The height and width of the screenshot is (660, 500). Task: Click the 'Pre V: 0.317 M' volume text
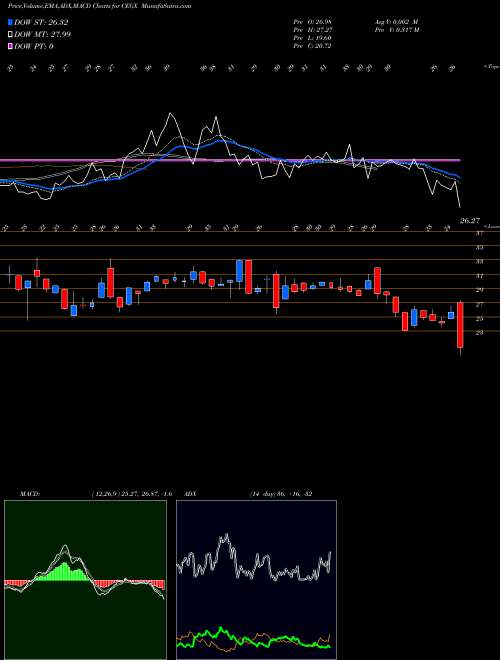click(396, 30)
